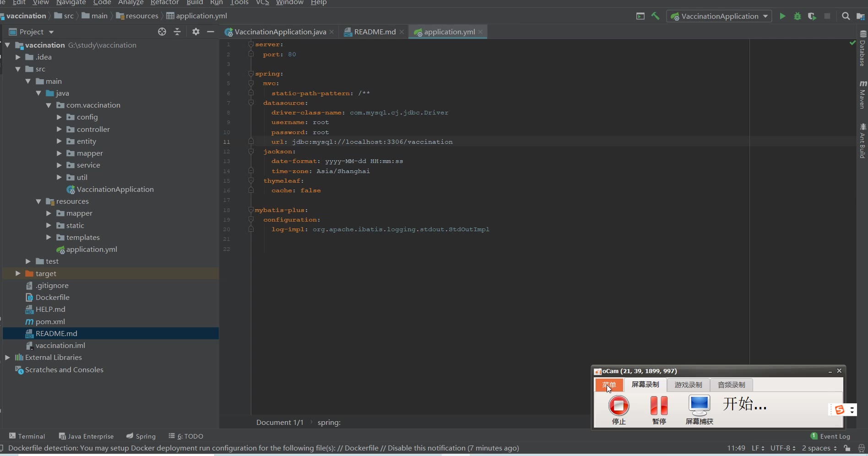Screen dimensions: 868x456
Task: Open the Event Log
Action: (x=830, y=436)
